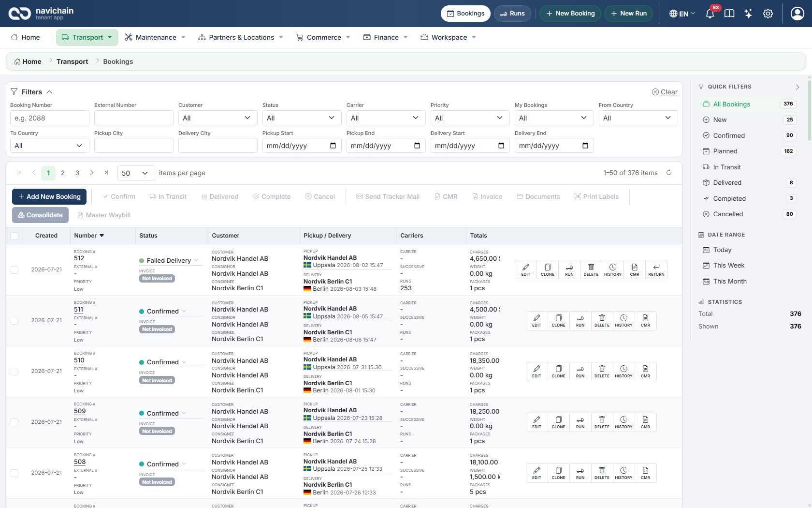Open run 253 link
This screenshot has height=508, width=812.
406,288
